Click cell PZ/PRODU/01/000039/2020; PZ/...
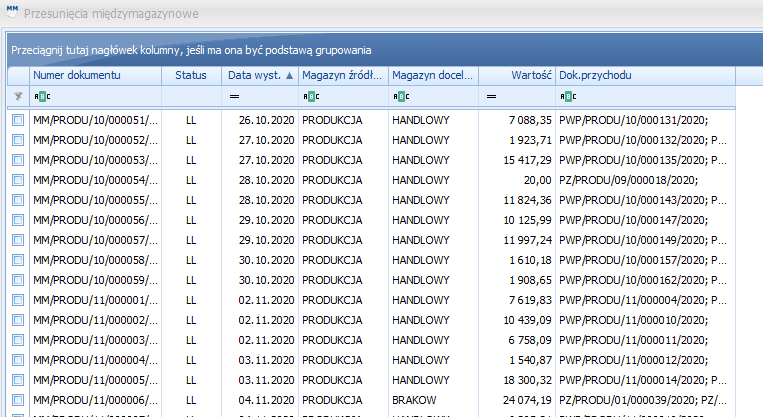The width and height of the screenshot is (763, 417). (645, 400)
